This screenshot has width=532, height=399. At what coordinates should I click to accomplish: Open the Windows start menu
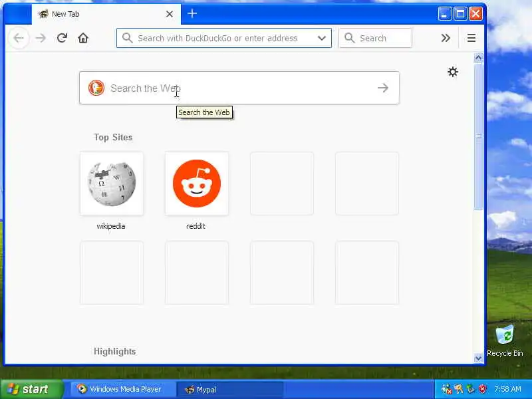[31, 389]
